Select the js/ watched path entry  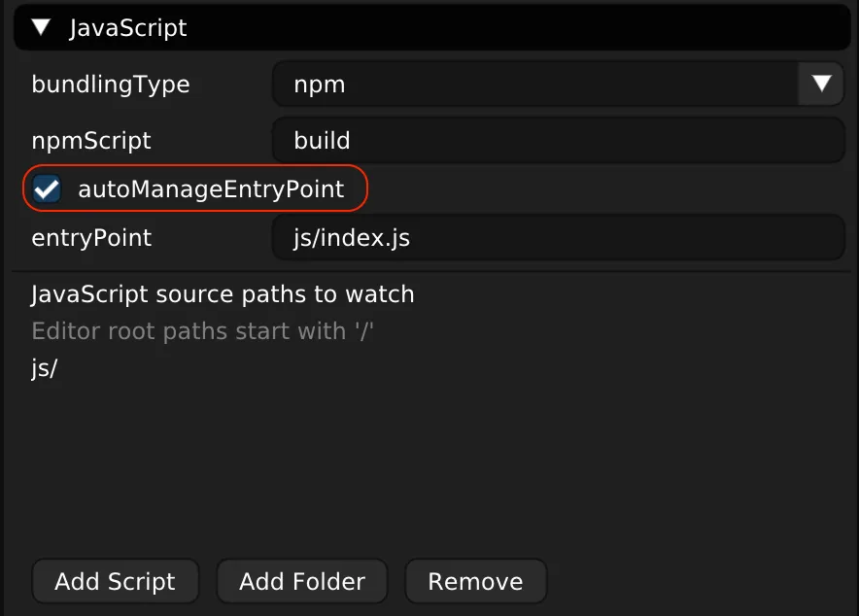pyautogui.click(x=43, y=368)
